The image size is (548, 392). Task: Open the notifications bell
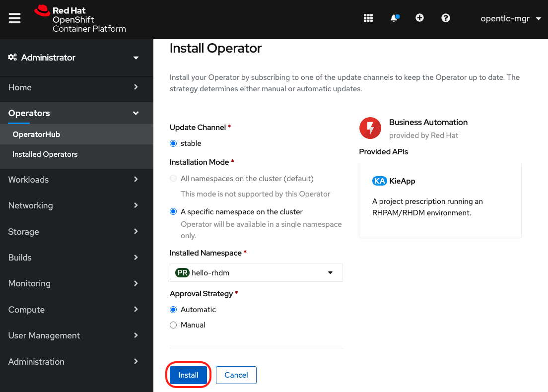click(394, 18)
